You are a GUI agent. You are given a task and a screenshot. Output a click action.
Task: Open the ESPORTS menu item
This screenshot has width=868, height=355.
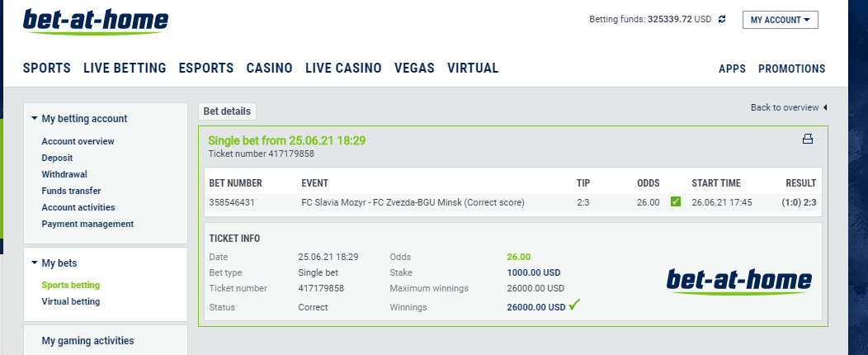206,69
